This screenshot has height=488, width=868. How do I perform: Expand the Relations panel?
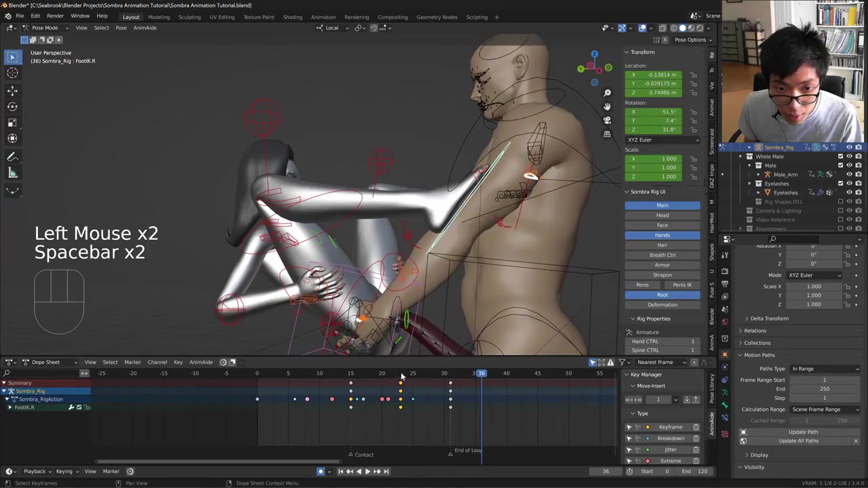(x=755, y=331)
